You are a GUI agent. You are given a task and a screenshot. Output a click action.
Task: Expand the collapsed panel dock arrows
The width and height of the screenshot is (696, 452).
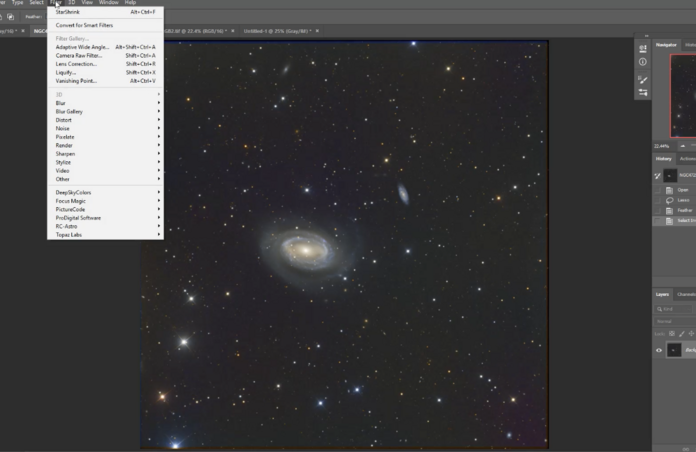646,36
